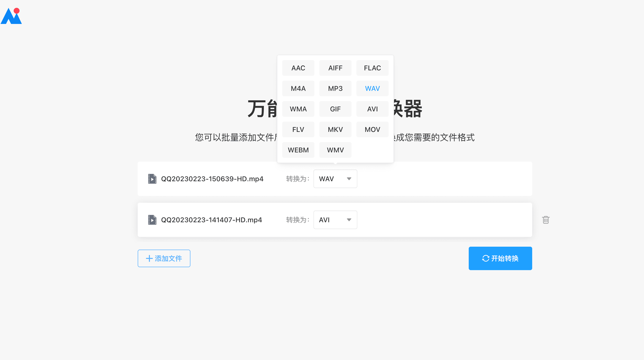Screen dimensions: 644x360
Task: Open the AVI format dropdown
Action: pyautogui.click(x=335, y=220)
